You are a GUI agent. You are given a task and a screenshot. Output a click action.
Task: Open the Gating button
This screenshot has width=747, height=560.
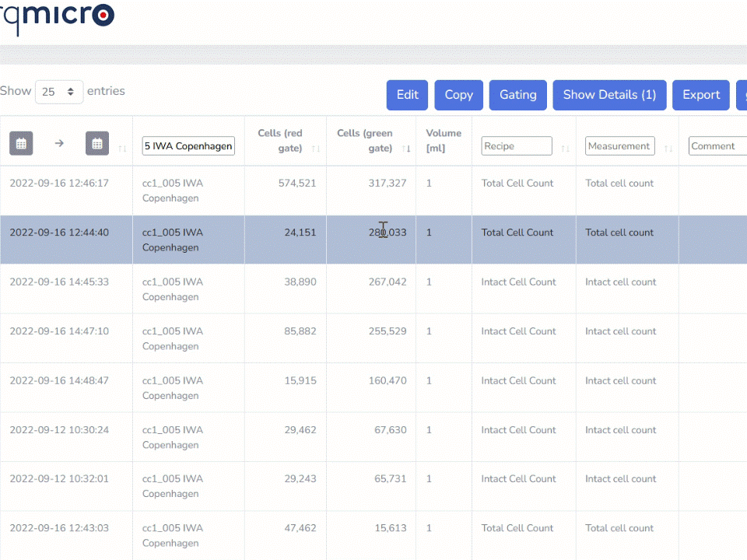pyautogui.click(x=518, y=95)
